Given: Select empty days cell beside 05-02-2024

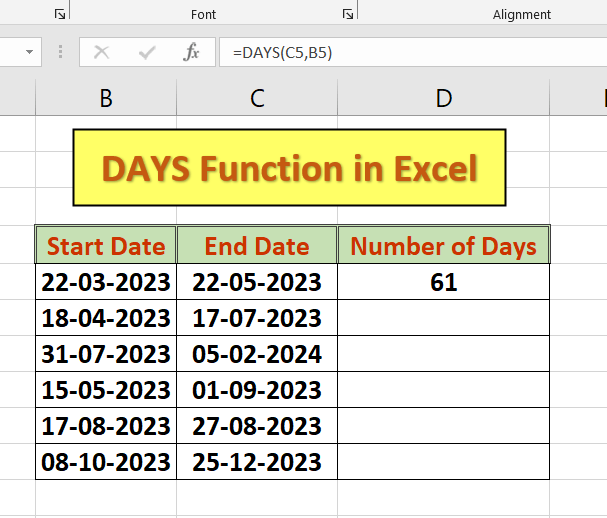Looking at the screenshot, I should tap(444, 354).
